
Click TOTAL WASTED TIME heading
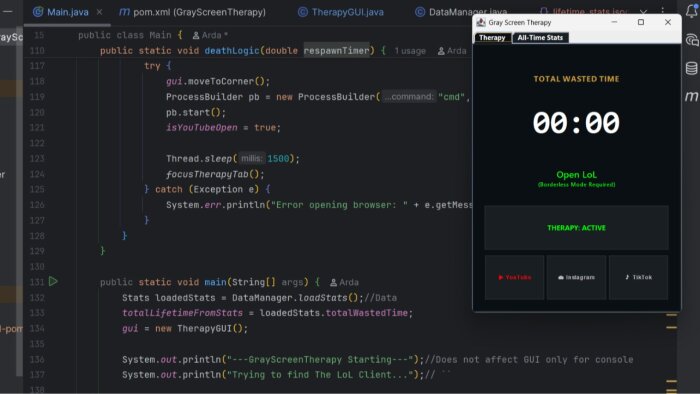coord(576,79)
